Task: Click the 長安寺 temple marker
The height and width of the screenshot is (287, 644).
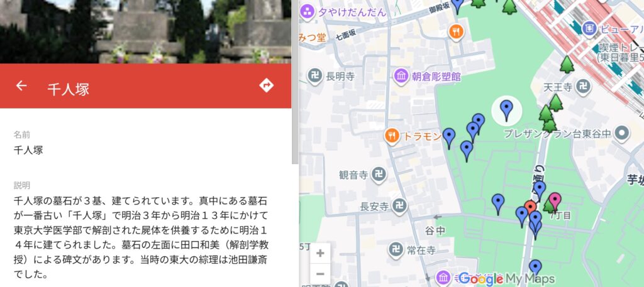Action: 399,205
